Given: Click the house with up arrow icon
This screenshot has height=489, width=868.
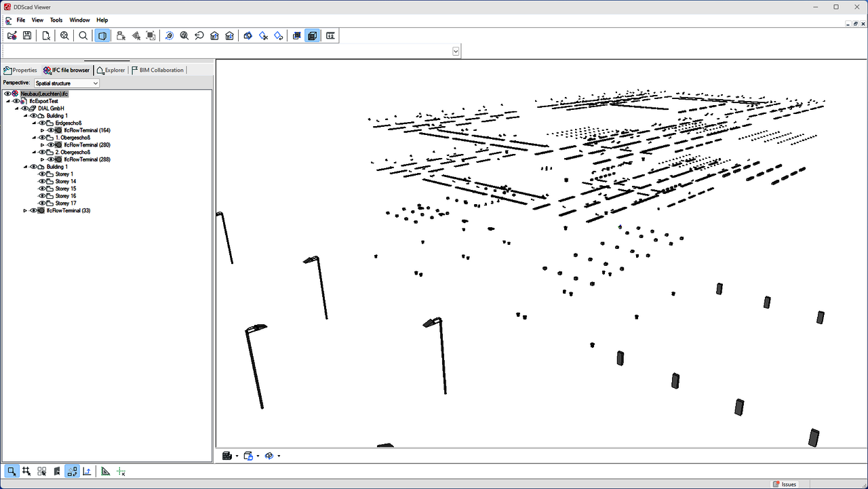Looking at the screenshot, I should [x=214, y=36].
